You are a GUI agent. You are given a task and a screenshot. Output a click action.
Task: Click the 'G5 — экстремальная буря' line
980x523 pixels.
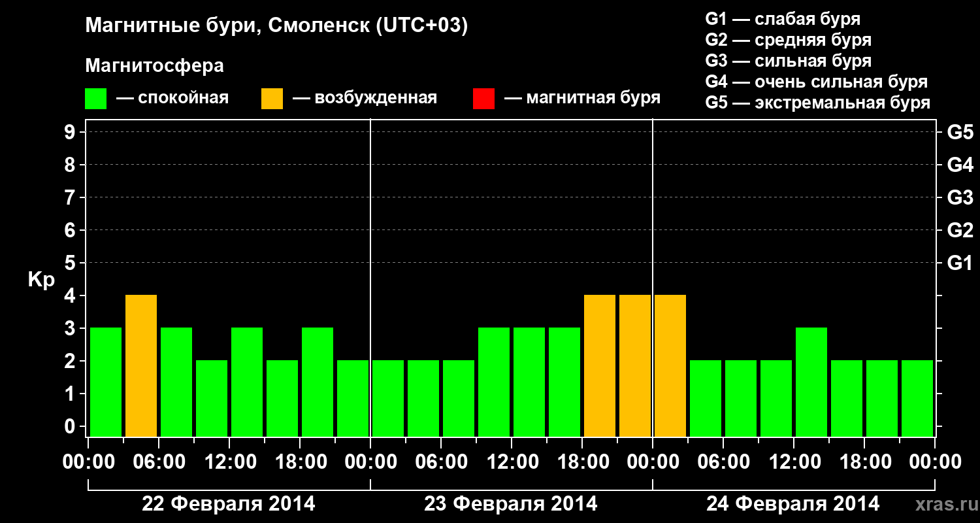point(817,103)
